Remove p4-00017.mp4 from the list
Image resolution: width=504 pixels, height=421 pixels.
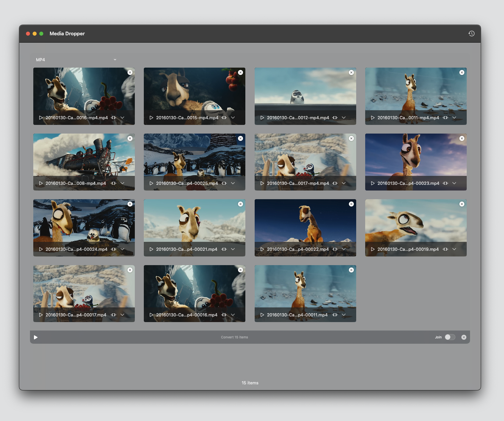pyautogui.click(x=130, y=270)
